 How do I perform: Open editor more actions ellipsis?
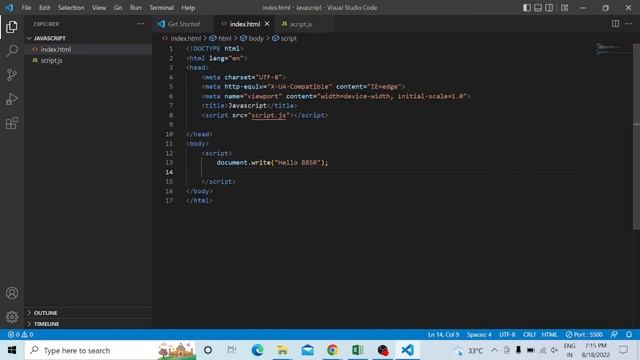click(x=629, y=24)
